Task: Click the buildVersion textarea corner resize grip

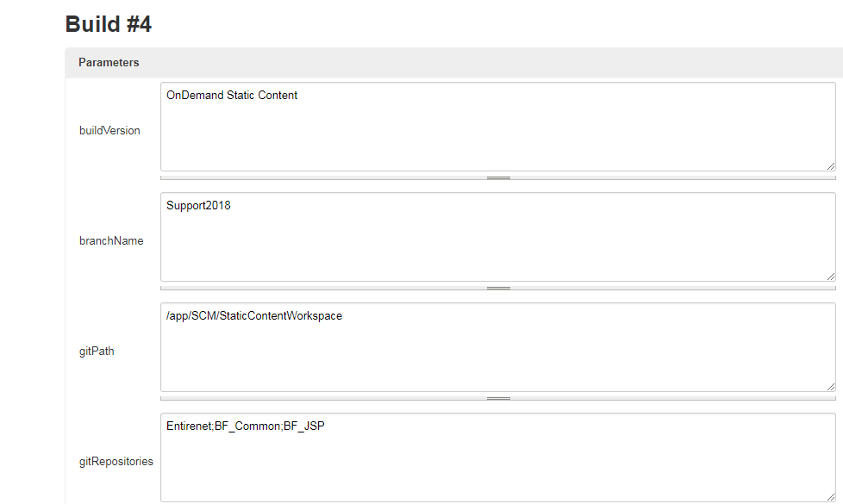Action: [x=830, y=165]
